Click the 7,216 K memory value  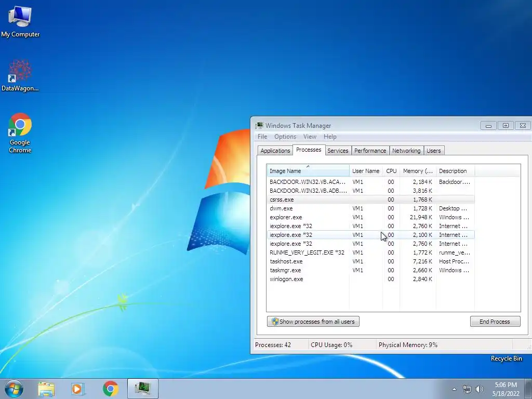click(422, 261)
